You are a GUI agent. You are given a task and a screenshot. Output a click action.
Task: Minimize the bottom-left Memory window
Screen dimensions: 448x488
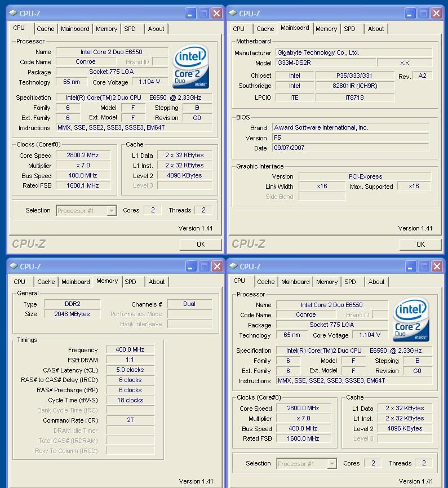coord(191,267)
